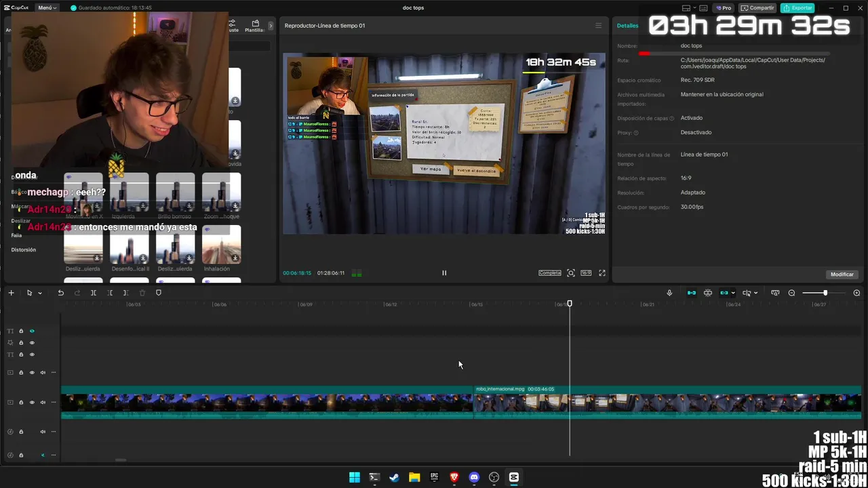Open the player panel hamburger menu
868x488 pixels.
(598, 26)
